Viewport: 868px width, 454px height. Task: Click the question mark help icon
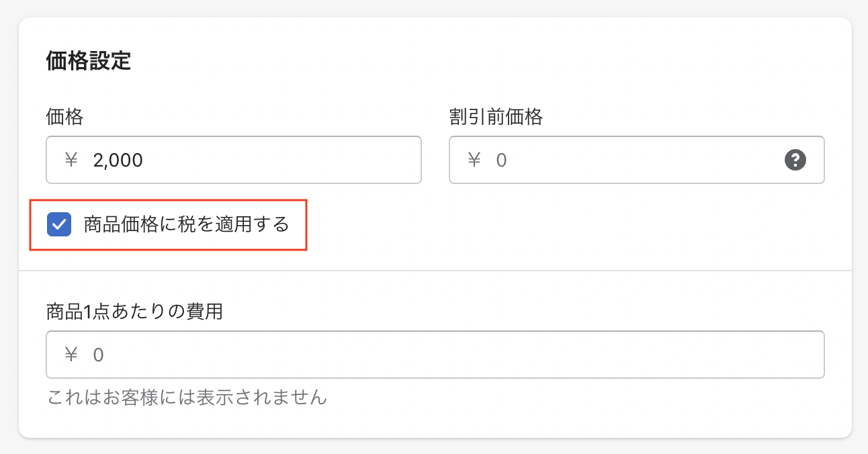tap(795, 160)
